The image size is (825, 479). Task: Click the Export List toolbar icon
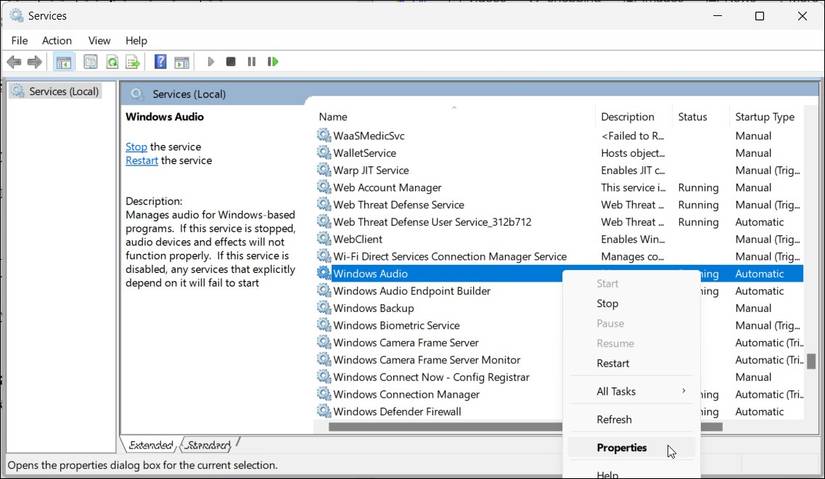(133, 62)
